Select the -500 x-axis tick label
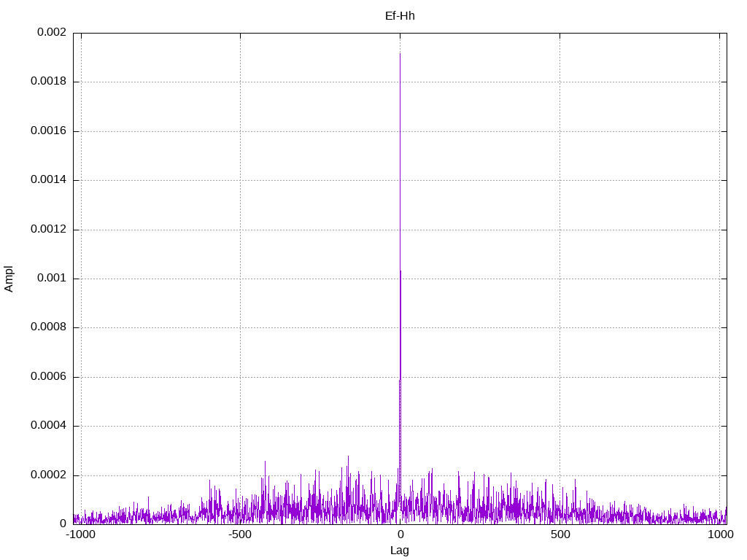This screenshot has height=560, width=747. (240, 535)
